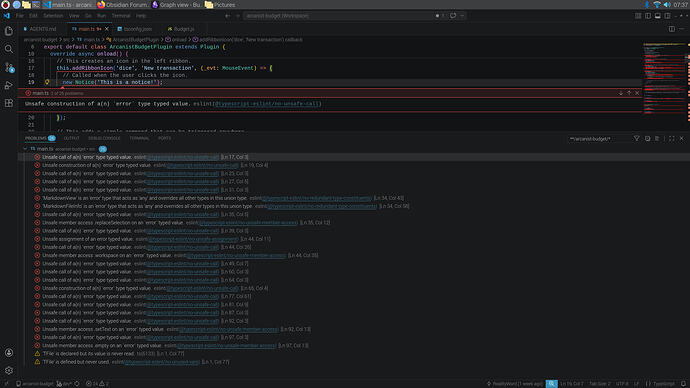Viewport: 690px width, 388px height.
Task: Collapse the main.ts group in Problems
Action: click(x=25, y=149)
